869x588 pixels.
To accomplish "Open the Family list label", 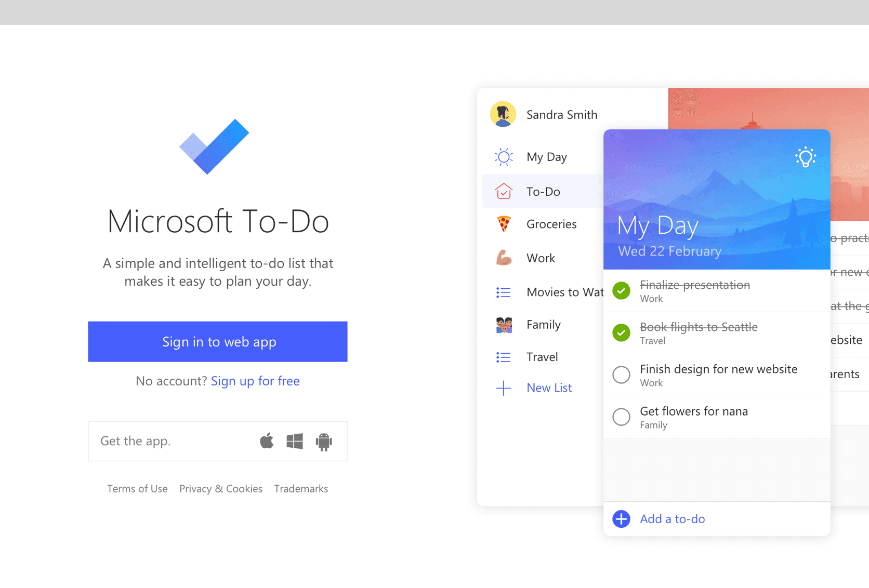I will pyautogui.click(x=544, y=325).
